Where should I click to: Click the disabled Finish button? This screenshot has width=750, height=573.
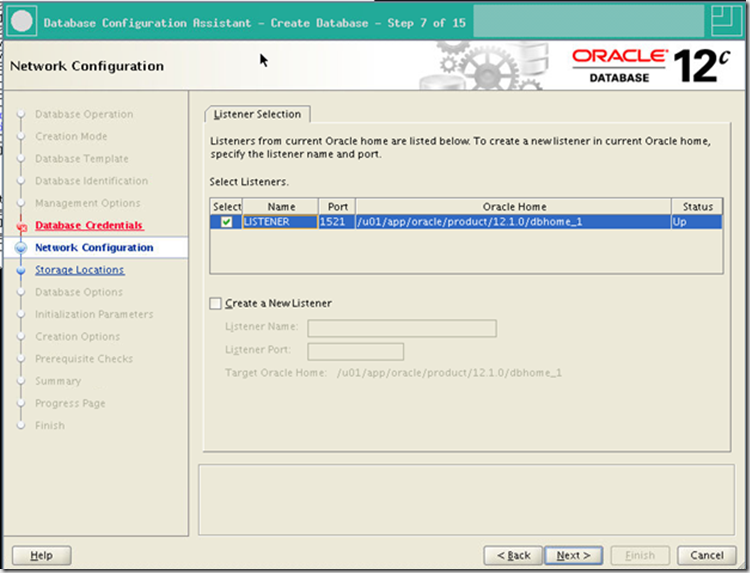tap(640, 555)
